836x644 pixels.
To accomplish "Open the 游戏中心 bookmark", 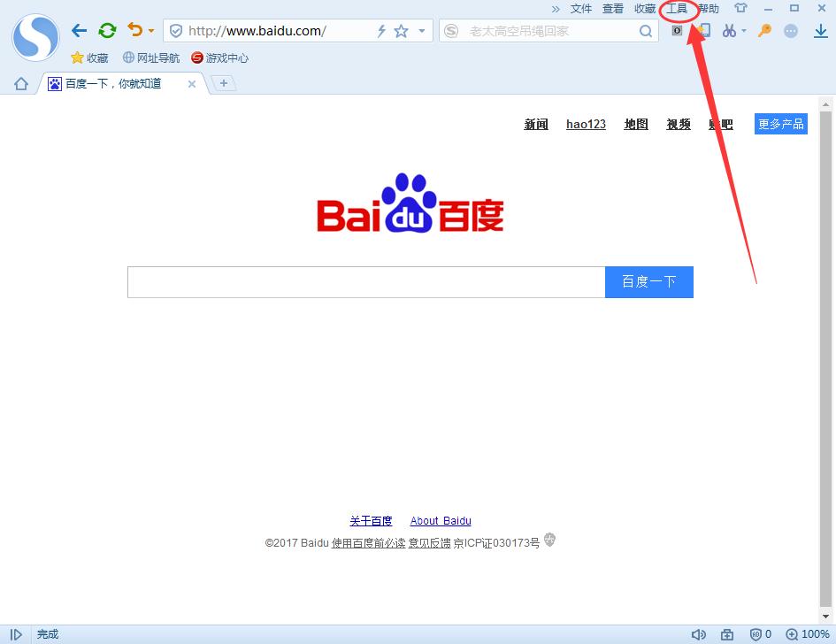I will (219, 57).
